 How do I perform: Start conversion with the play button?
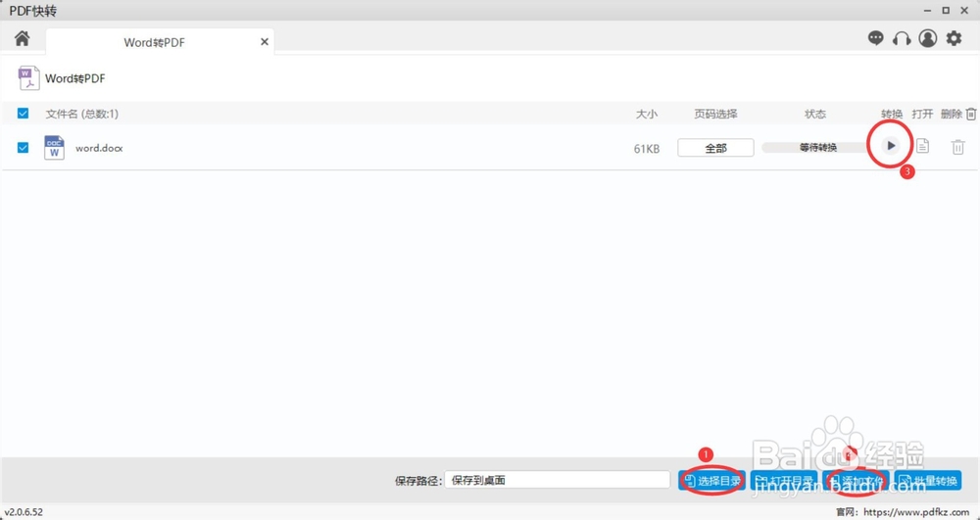coord(891,146)
